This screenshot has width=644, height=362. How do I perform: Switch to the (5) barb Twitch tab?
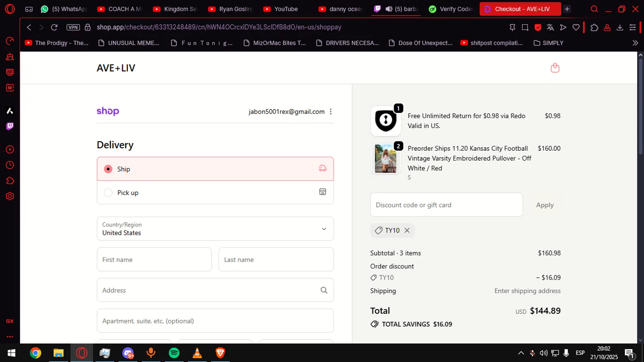tap(397, 9)
